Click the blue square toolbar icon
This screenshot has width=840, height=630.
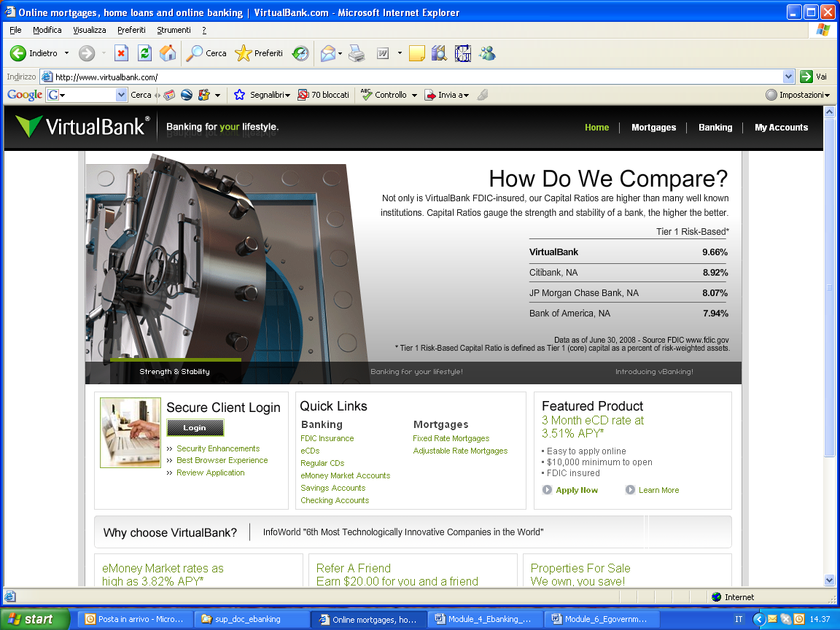coord(463,53)
